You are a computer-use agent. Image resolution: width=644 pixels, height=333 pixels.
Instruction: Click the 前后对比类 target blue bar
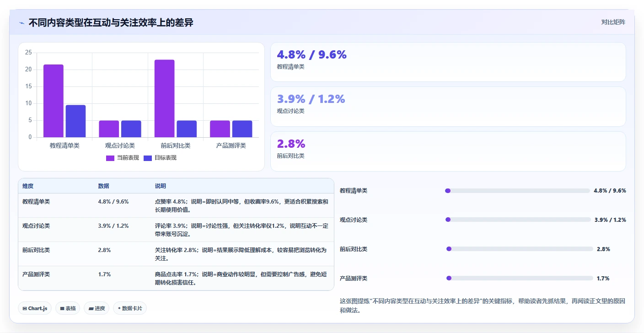[187, 129]
